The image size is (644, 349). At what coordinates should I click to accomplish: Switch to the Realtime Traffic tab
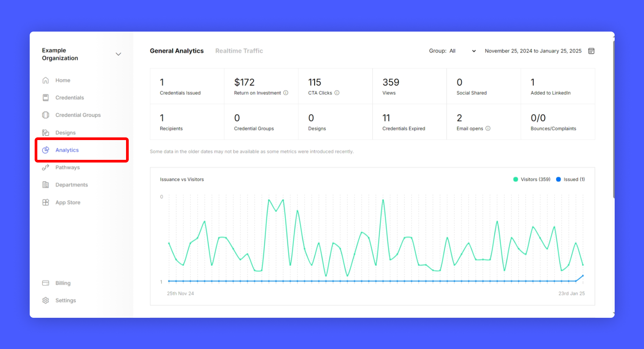click(239, 51)
